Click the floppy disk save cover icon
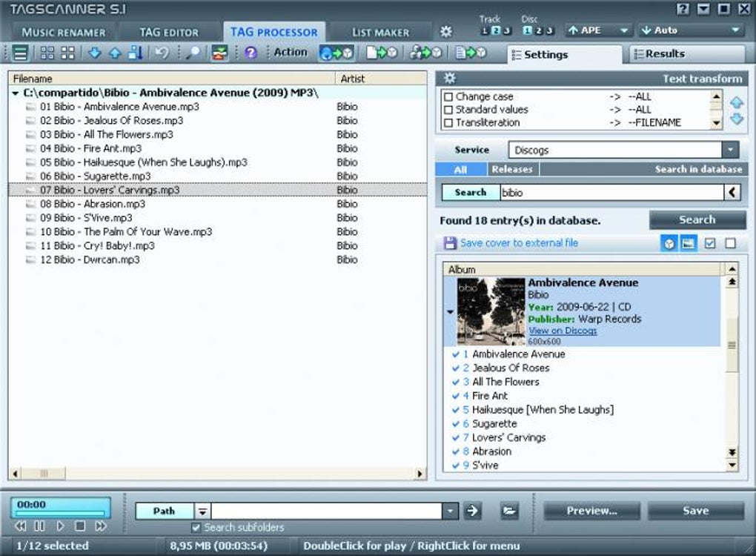The height and width of the screenshot is (556, 756). tap(449, 243)
